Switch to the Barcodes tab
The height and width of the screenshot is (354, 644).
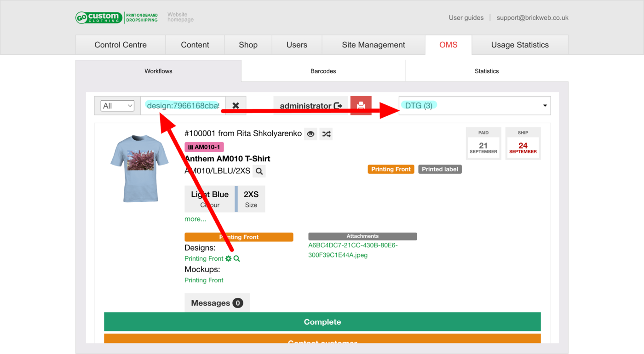[x=323, y=71]
